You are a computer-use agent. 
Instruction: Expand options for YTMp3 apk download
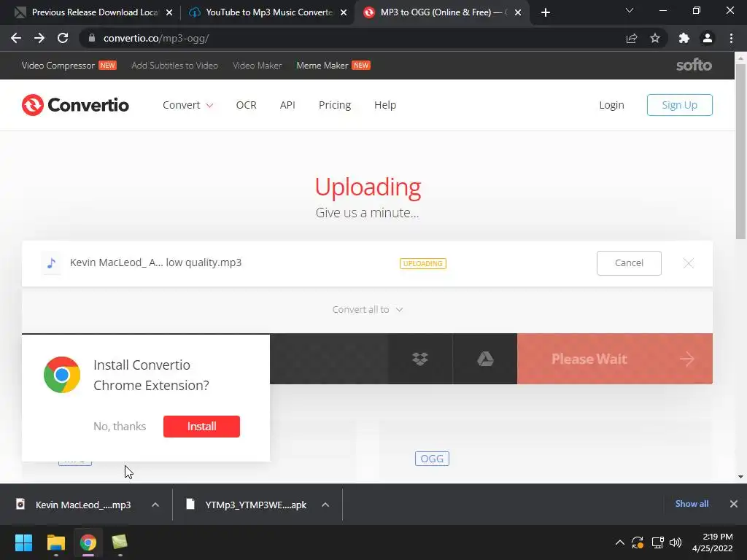coord(325,505)
